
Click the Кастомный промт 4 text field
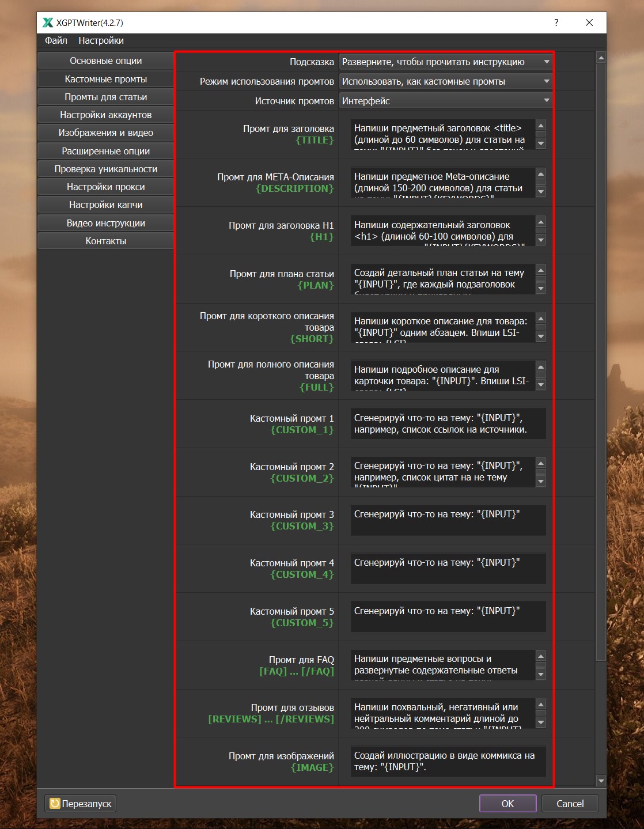pyautogui.click(x=448, y=569)
